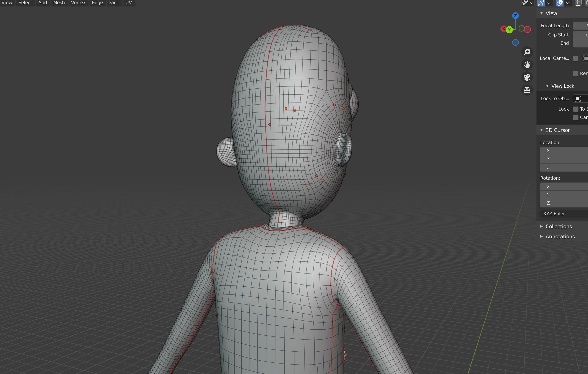This screenshot has width=588, height=374.
Task: Click the red X axis gizmo ball
Action: [x=503, y=29]
